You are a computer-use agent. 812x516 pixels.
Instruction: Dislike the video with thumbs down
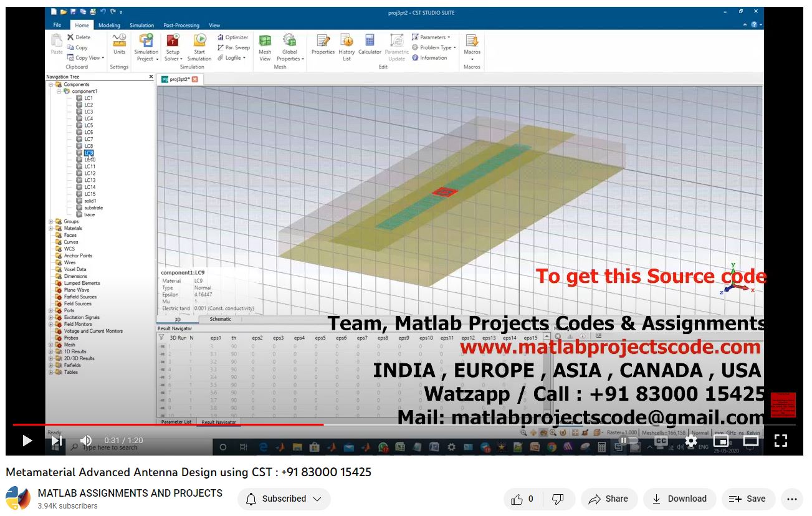point(558,499)
